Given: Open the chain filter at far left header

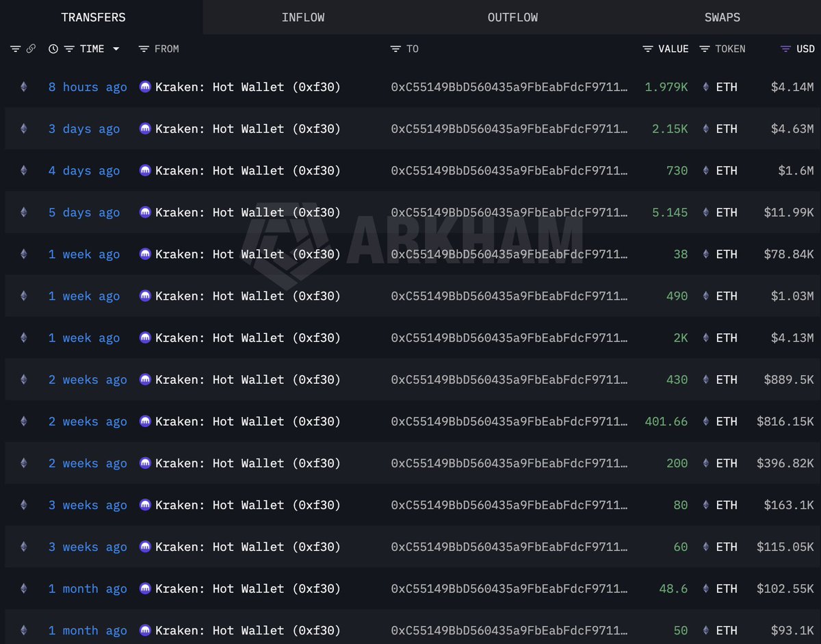Looking at the screenshot, I should [15, 49].
